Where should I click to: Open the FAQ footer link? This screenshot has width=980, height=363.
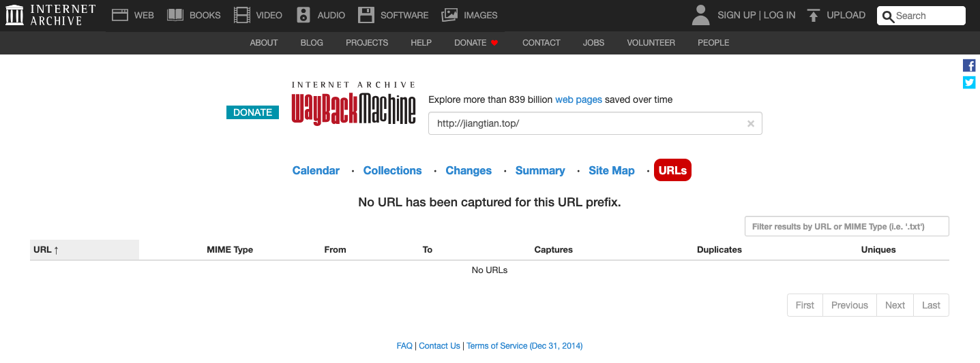(x=404, y=346)
